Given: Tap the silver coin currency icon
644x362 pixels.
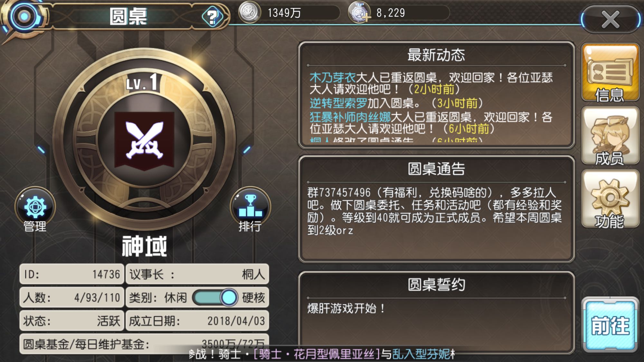Looking at the screenshot, I should [x=249, y=13].
